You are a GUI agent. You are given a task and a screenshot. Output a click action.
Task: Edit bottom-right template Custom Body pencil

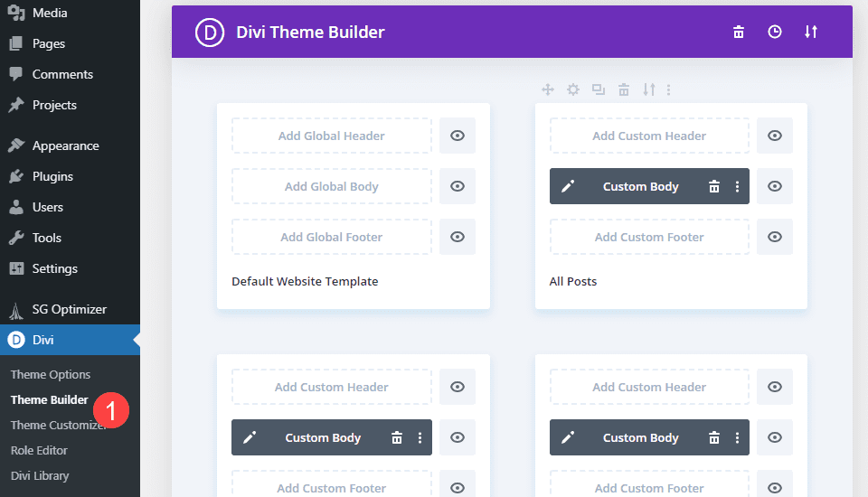568,437
